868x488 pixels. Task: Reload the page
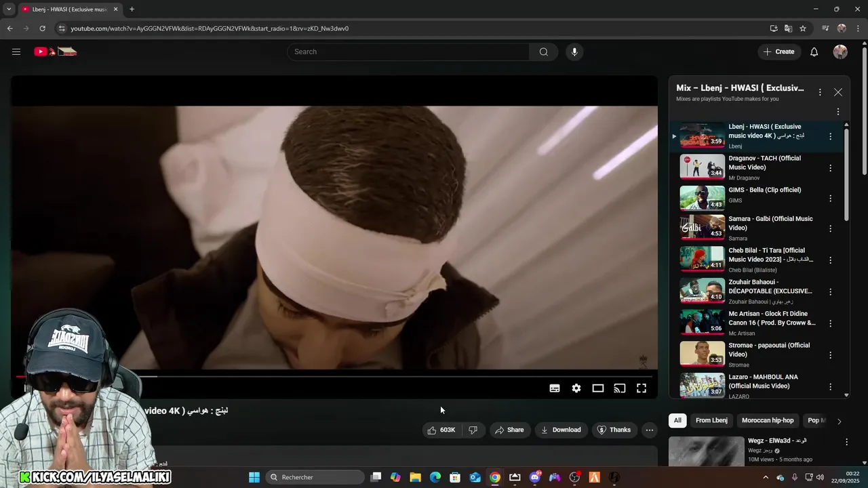tap(42, 28)
